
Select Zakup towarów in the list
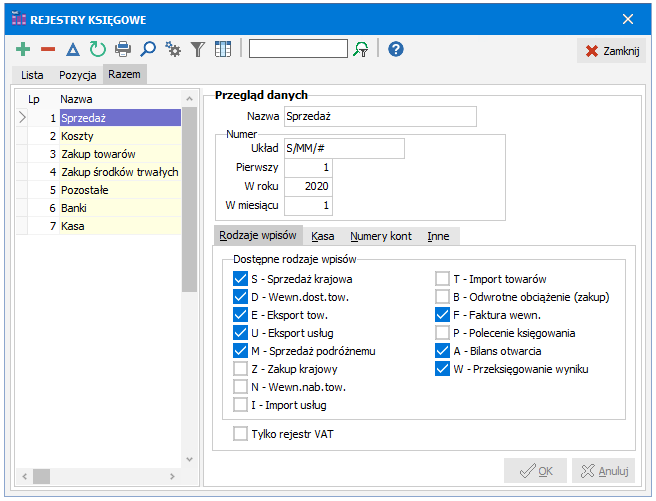coord(99,154)
